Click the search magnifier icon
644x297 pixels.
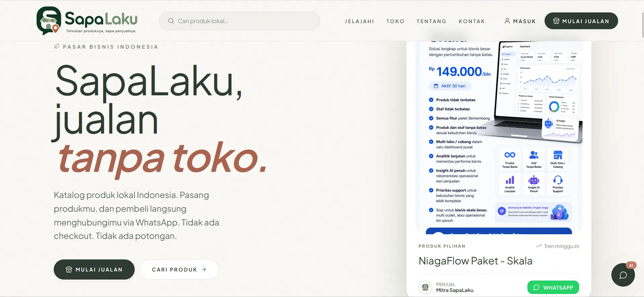[171, 21]
